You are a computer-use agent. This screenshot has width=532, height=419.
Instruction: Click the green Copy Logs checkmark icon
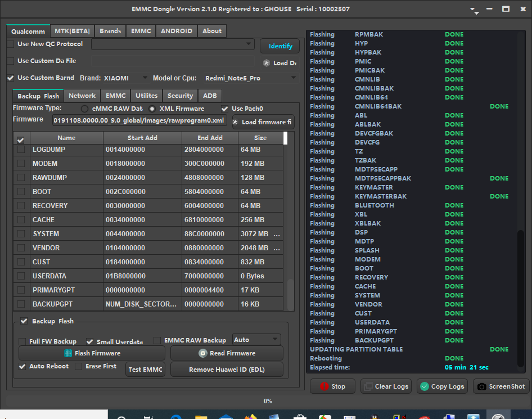click(x=425, y=386)
